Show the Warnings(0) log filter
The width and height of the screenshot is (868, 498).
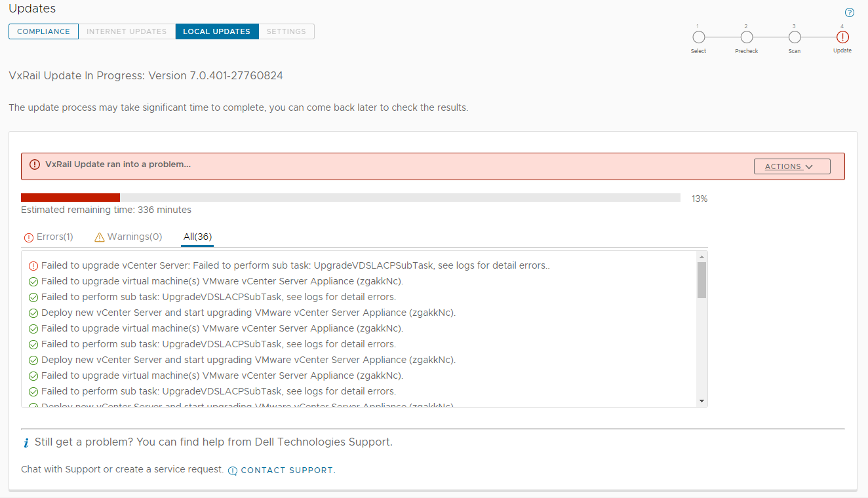[128, 237]
